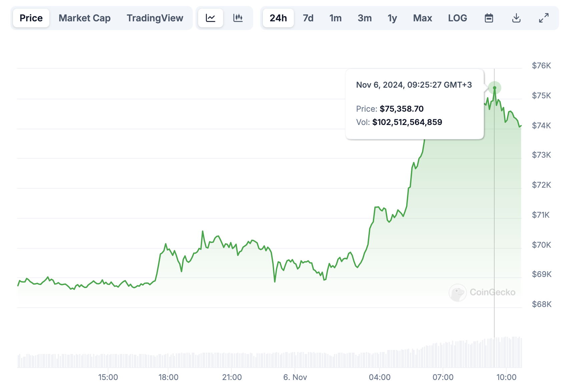Toggle LOG scale on chart
567x392 pixels.
click(458, 18)
